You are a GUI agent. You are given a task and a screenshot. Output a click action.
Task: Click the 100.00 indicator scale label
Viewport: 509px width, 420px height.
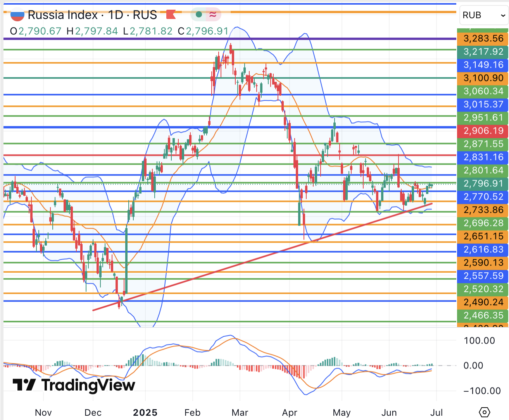click(479, 341)
